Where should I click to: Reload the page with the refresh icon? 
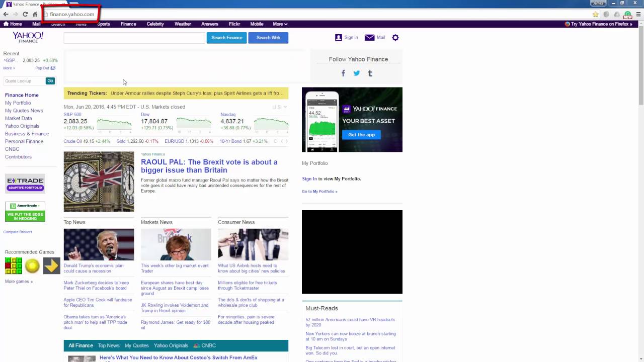point(25,14)
